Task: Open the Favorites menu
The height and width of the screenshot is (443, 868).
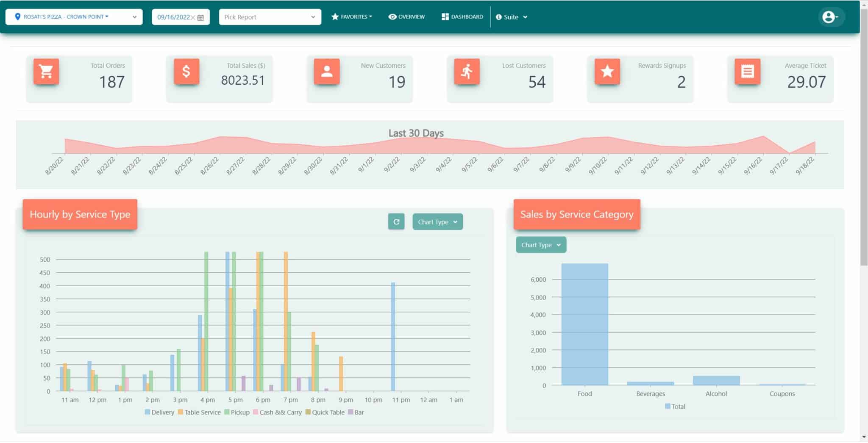Action: [351, 17]
